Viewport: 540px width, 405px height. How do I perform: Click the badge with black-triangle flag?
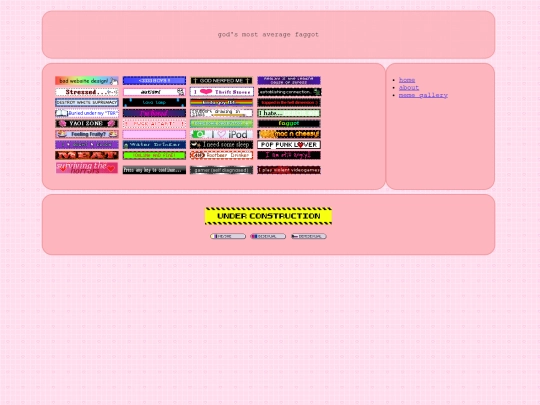coord(309,236)
